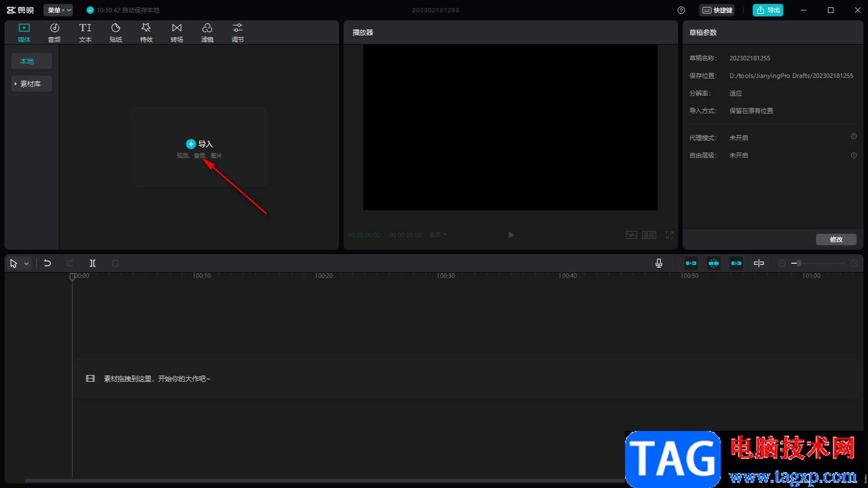The image size is (868, 488).
Task: Open the 画质 quality dropdown in player
Action: pos(437,235)
